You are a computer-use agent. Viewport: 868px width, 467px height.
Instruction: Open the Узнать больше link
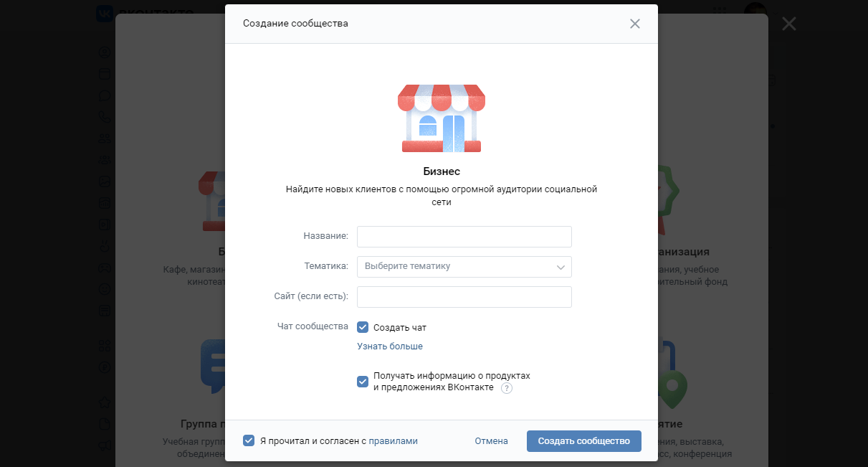click(x=390, y=346)
